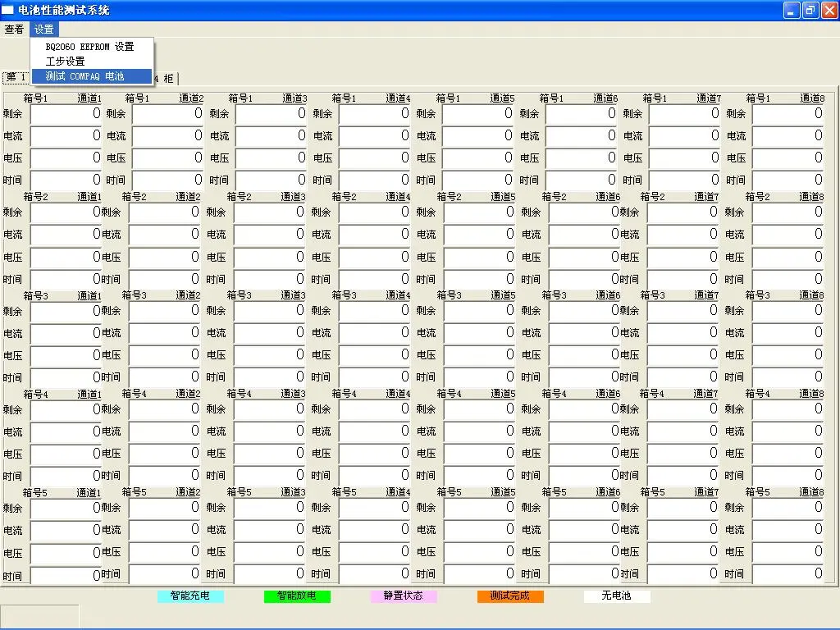Focus the 电压 field of 箱号3 通道2
This screenshot has width=840, height=630.
pyautogui.click(x=164, y=354)
